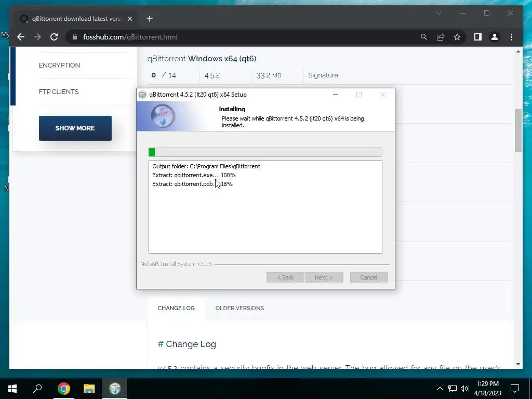Click the address bar URL fosshub.com/qBittorrent.html

click(130, 37)
